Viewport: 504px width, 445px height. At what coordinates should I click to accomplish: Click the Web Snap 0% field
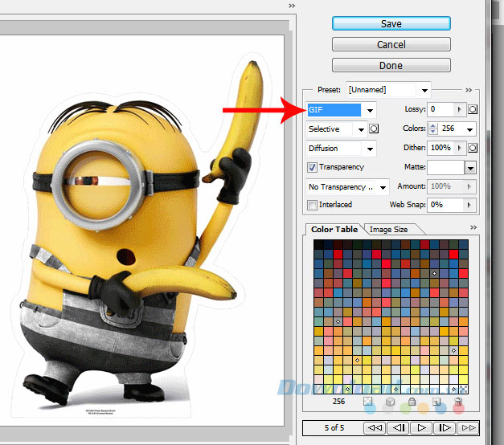point(445,205)
